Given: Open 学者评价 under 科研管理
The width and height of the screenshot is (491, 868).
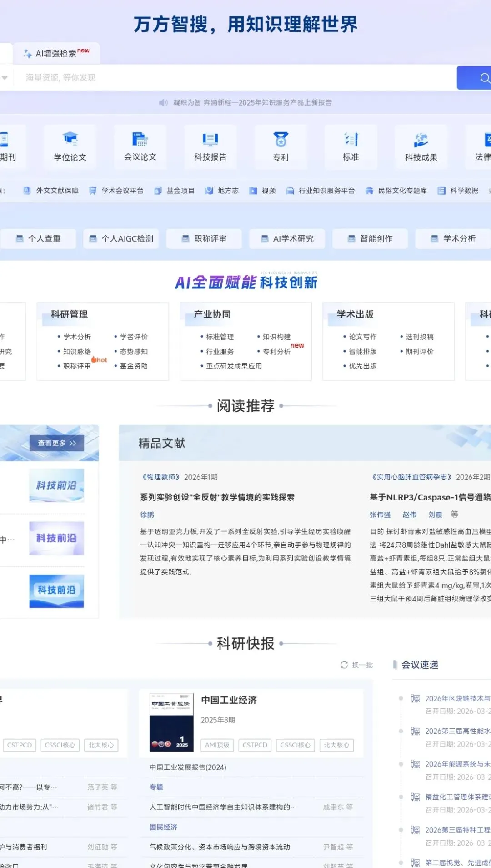Looking at the screenshot, I should click(134, 337).
